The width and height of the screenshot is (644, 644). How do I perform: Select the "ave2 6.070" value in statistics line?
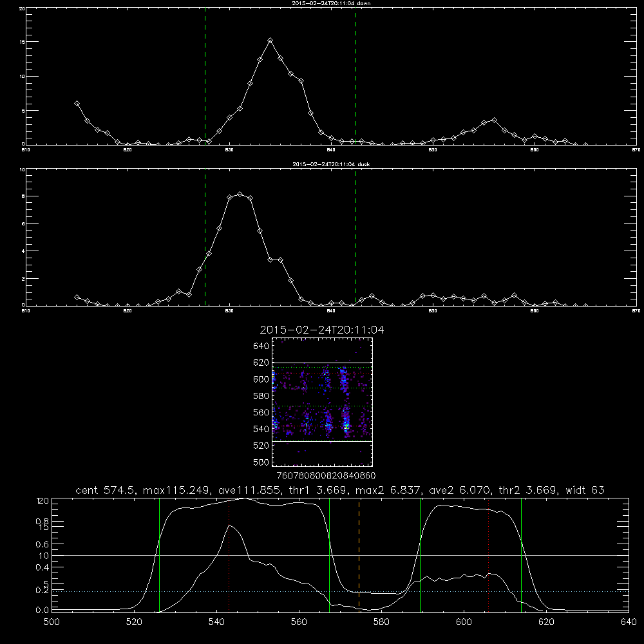460,490
